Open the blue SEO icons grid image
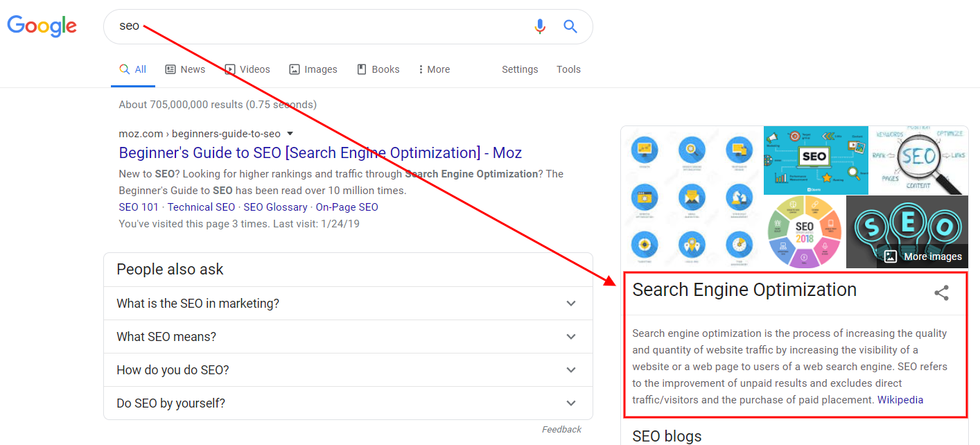The image size is (980, 445). click(x=692, y=198)
